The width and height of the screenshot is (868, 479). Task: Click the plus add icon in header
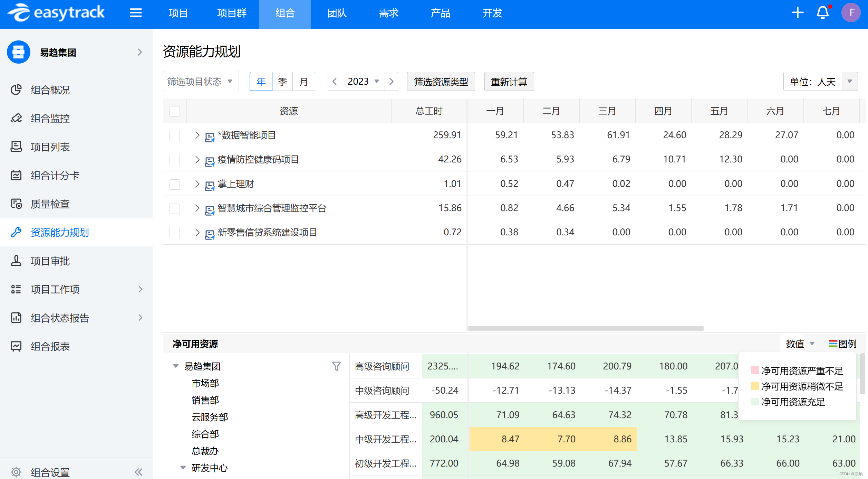(x=797, y=13)
